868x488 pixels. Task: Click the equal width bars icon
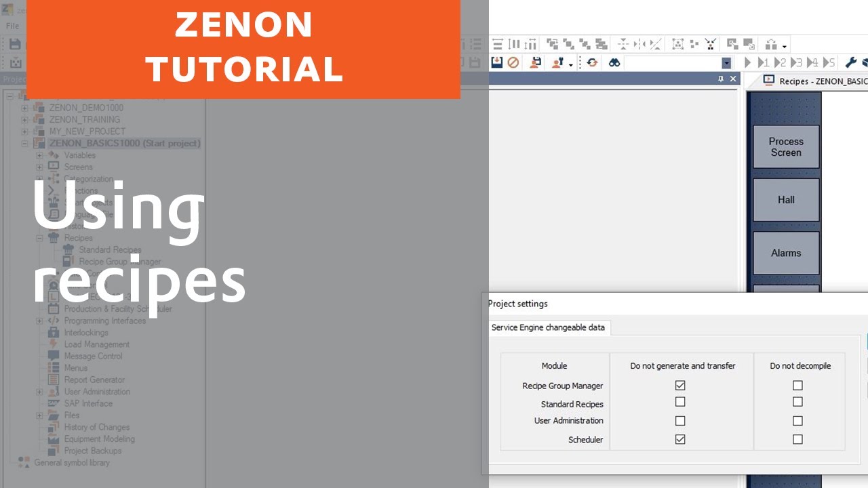[530, 45]
